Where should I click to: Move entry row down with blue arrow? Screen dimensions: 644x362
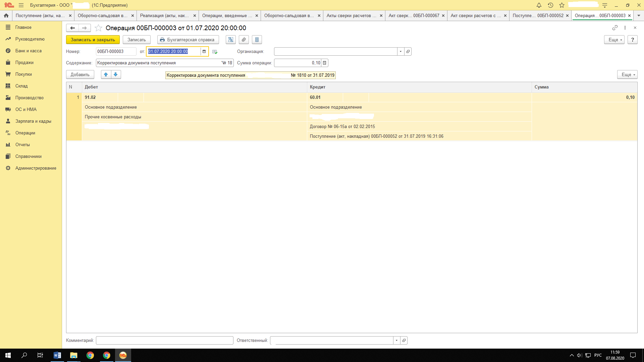pyautogui.click(x=116, y=74)
